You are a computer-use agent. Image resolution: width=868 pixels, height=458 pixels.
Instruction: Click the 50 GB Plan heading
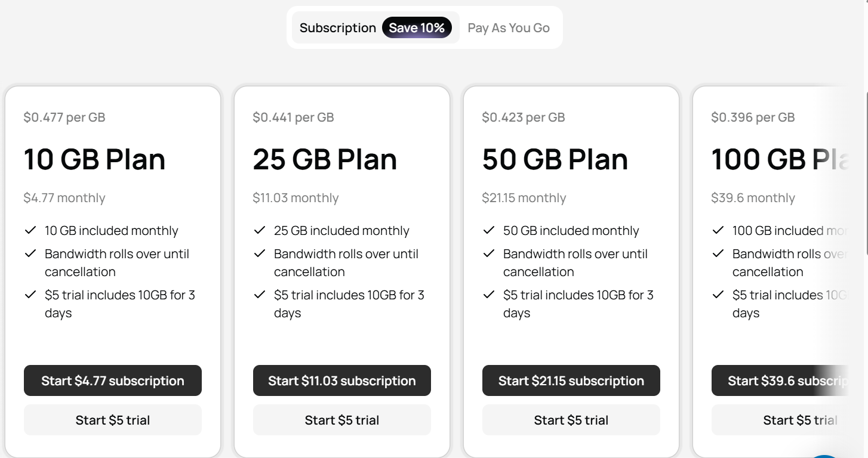[x=555, y=159]
